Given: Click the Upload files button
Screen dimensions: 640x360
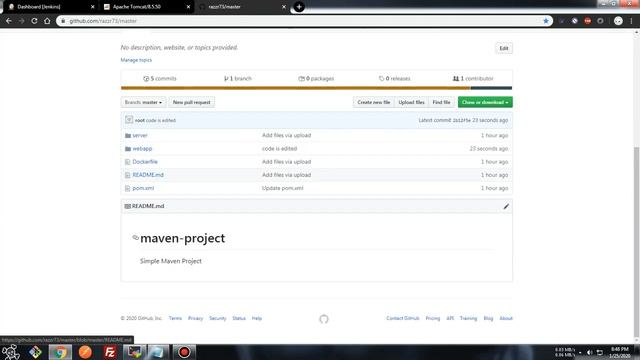Looking at the screenshot, I should [x=411, y=102].
